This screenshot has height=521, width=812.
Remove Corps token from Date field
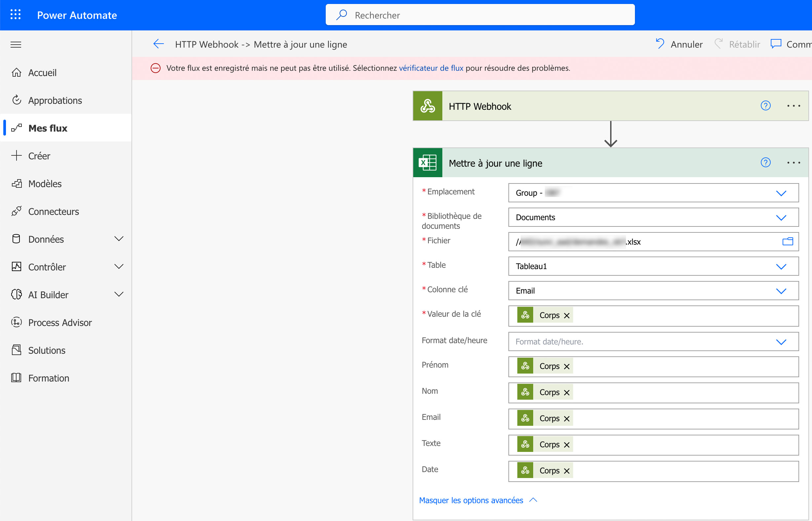[x=567, y=471]
